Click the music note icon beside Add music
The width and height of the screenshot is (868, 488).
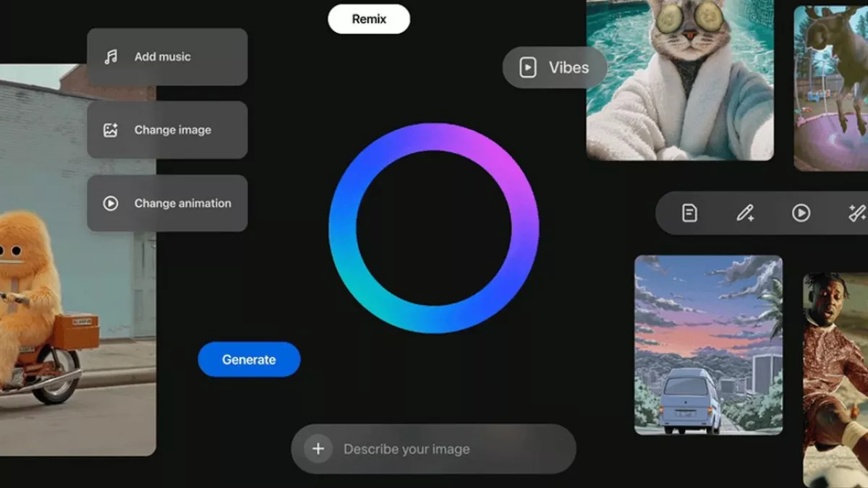click(111, 57)
